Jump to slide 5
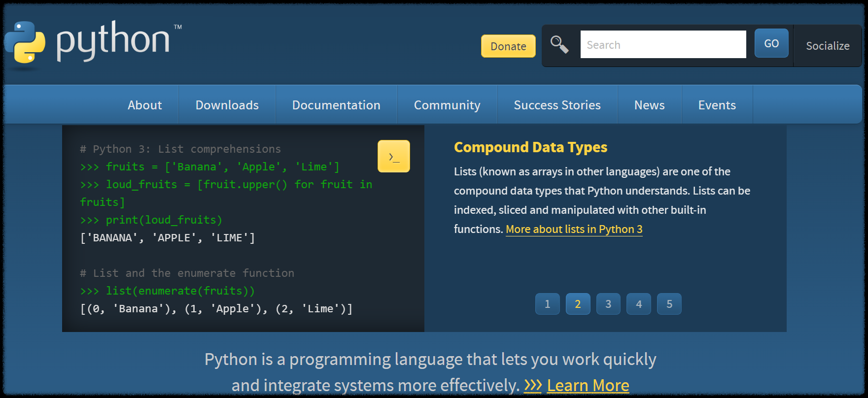The width and height of the screenshot is (868, 398). click(669, 304)
